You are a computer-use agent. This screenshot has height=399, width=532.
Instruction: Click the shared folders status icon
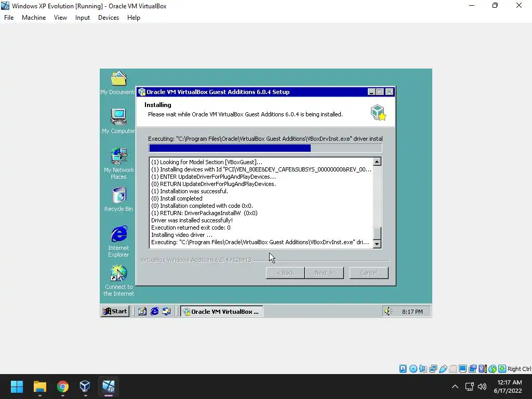click(453, 369)
